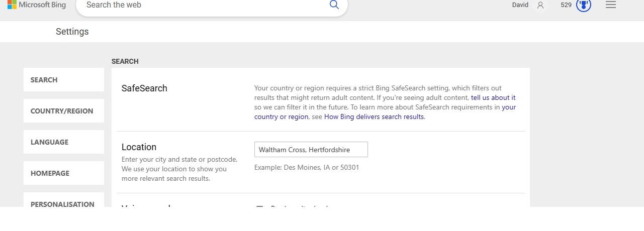Screen dimensions: 644x231
Task: Click the Settings page heading
Action: tap(72, 32)
